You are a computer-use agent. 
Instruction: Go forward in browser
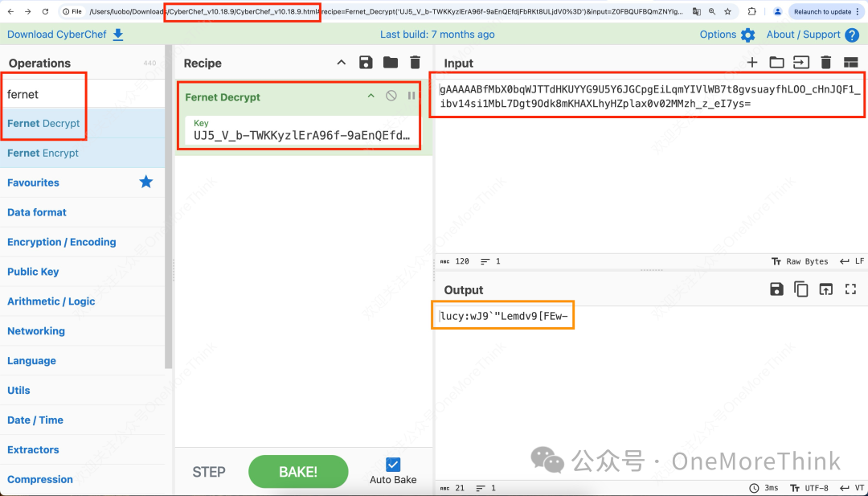(27, 11)
